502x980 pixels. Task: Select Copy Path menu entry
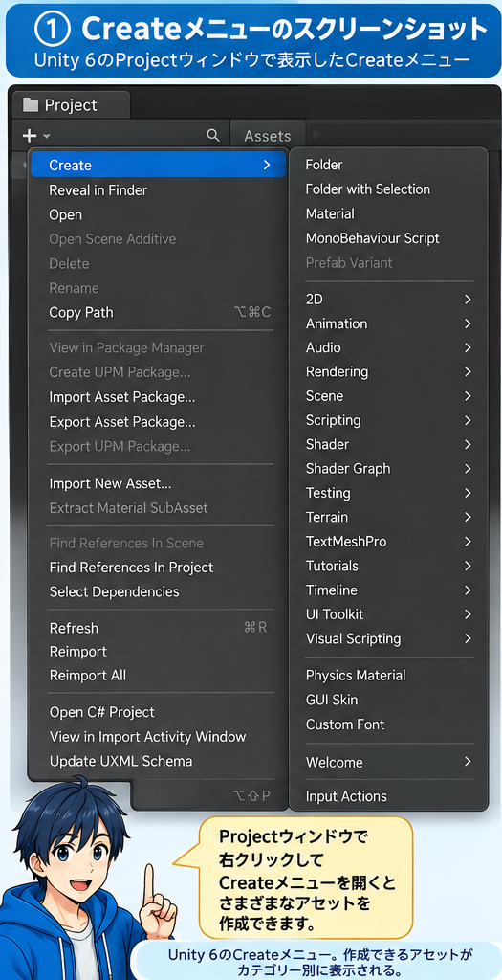point(160,313)
